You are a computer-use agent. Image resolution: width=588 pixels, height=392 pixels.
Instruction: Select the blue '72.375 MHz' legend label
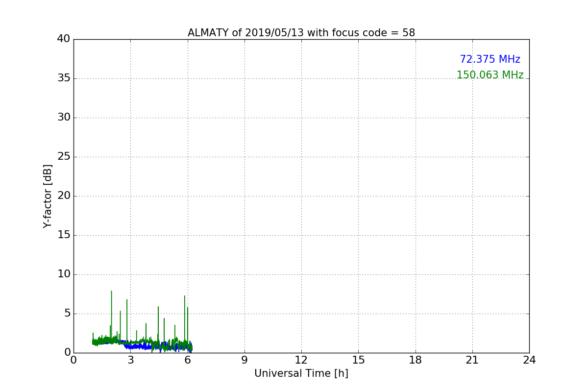click(490, 59)
